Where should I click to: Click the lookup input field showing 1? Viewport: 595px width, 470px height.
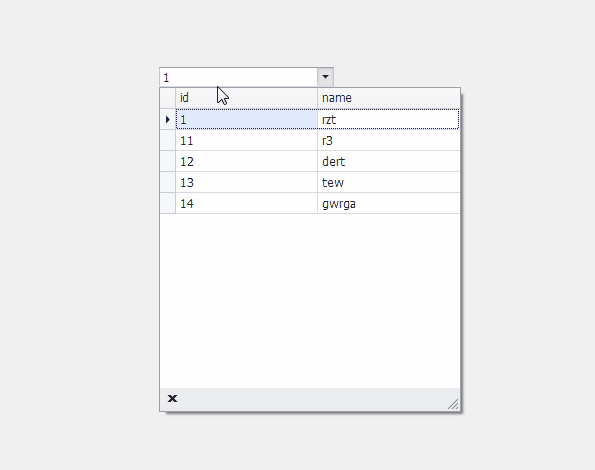(239, 77)
